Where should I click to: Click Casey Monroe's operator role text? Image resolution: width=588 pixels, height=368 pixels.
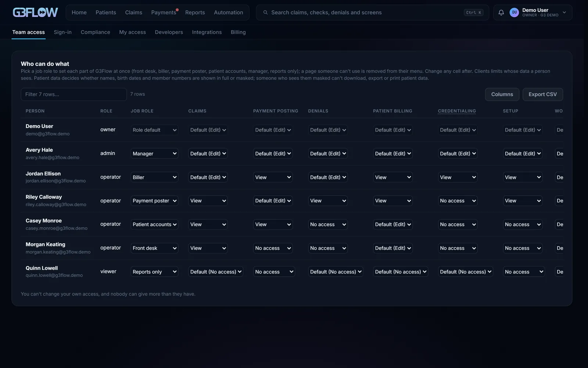pos(111,224)
